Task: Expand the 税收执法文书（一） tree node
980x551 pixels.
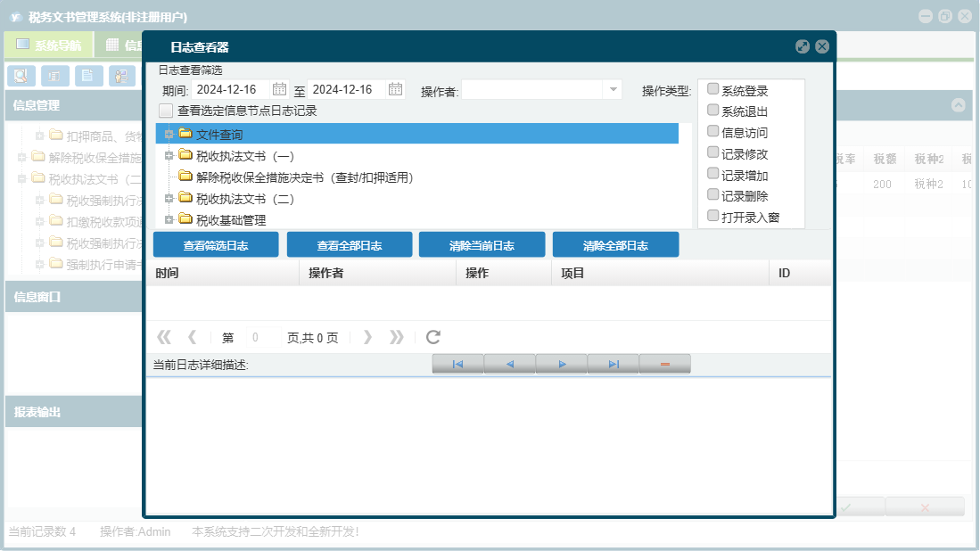Action: (169, 155)
